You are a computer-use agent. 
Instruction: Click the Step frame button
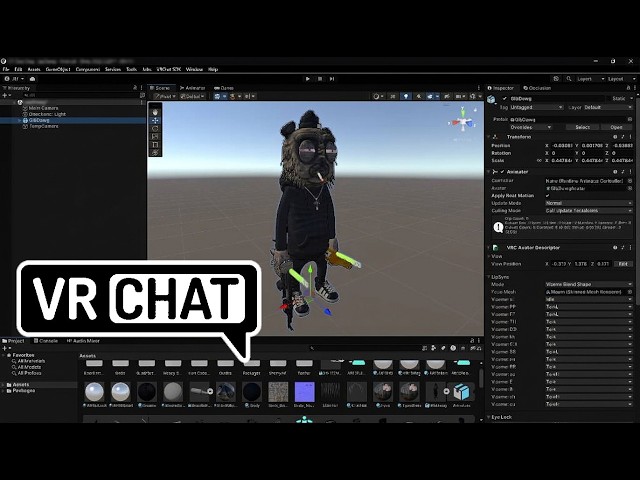click(x=332, y=79)
